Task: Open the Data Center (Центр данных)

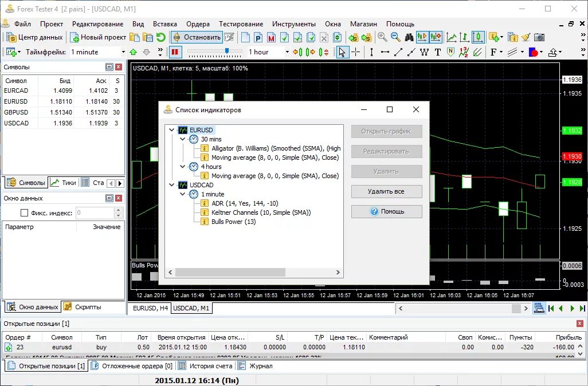Action: coord(34,37)
